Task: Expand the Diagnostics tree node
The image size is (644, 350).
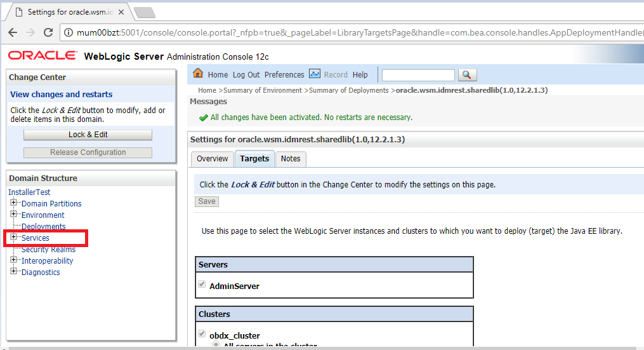Action: [13, 271]
